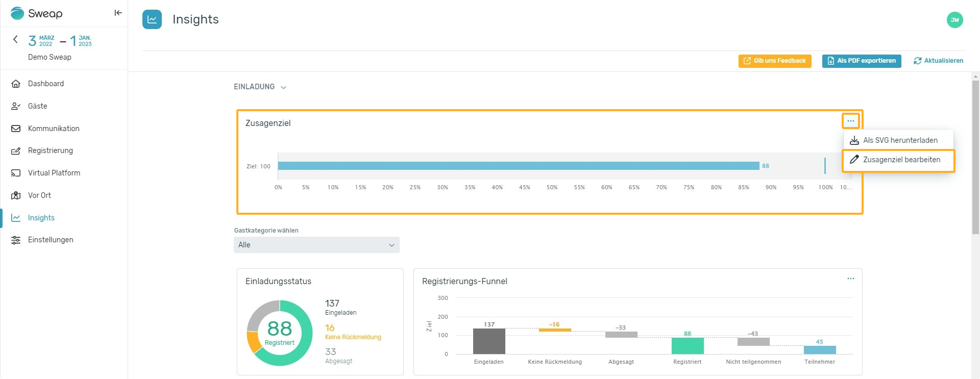Click the Zusagenziel progress value 88
This screenshot has width=980, height=379.
(766, 166)
